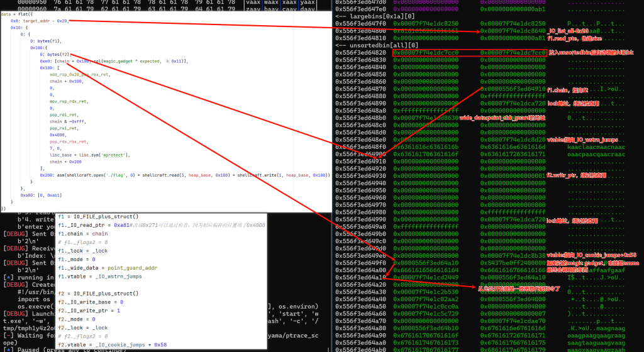The height and width of the screenshot is (352, 644).
Task: Click the inlay hint icon before 0x11
Action: pos(167,62)
